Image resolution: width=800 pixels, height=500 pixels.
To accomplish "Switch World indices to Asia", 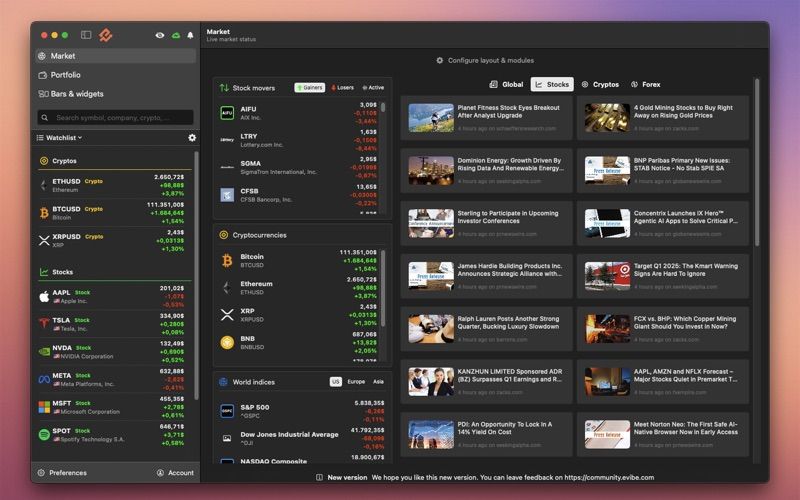I will click(379, 382).
